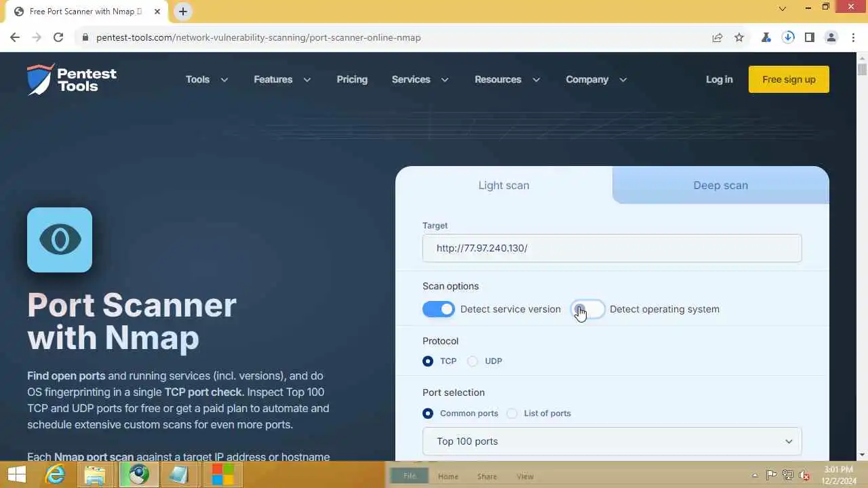The height and width of the screenshot is (488, 868).
Task: Expand the Features navigation menu
Action: 282,79
